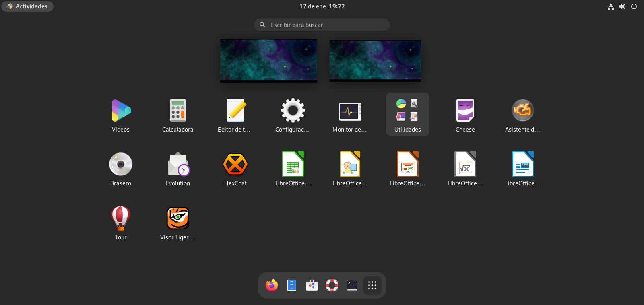Click the Actividades button

point(27,6)
